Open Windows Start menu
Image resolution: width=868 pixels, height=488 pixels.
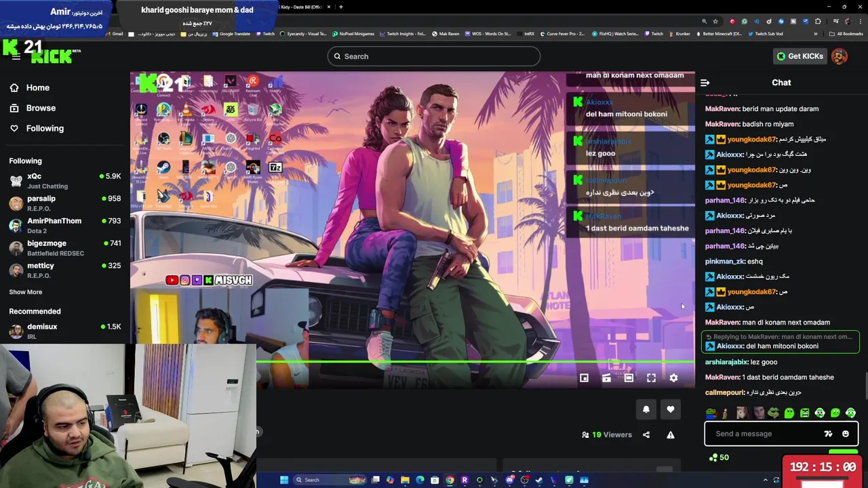coord(284,480)
